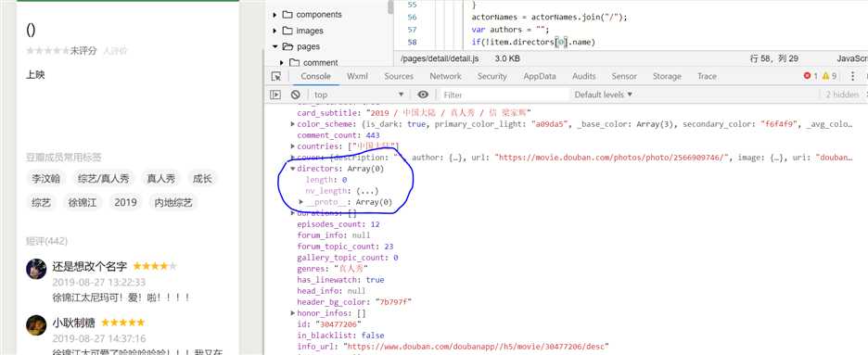Switch to the Security tab
The image size is (868, 355).
point(492,76)
